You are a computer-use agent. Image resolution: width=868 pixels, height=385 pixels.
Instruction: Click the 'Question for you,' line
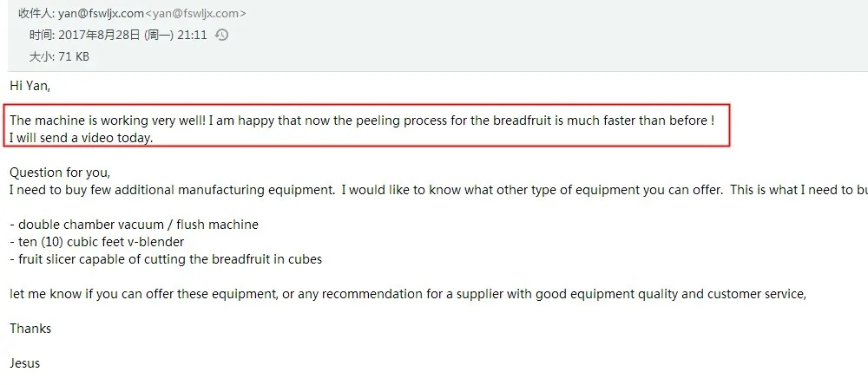[x=60, y=173]
